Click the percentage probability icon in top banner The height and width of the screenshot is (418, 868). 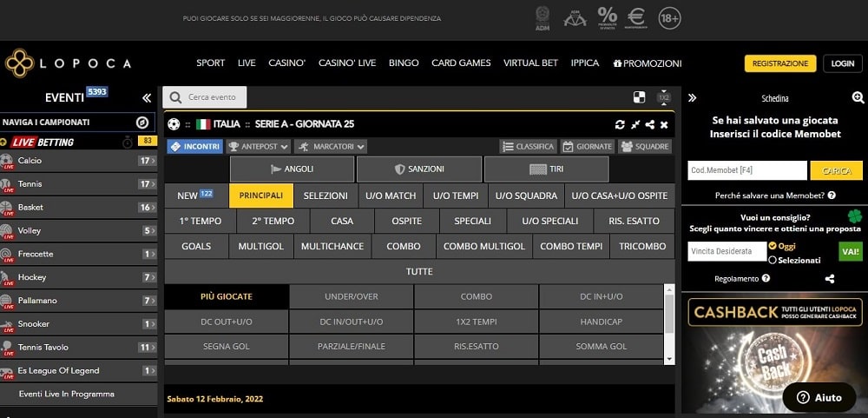pyautogui.click(x=608, y=18)
